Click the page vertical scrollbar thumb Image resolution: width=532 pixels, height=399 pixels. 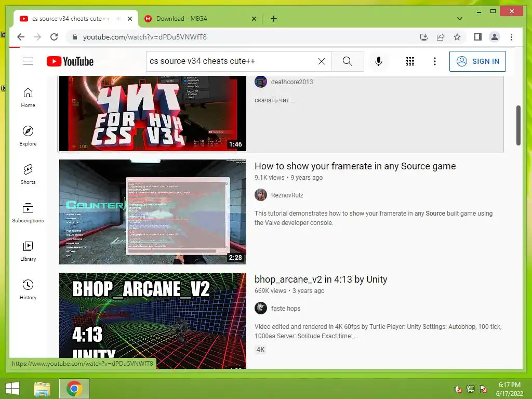(518, 125)
